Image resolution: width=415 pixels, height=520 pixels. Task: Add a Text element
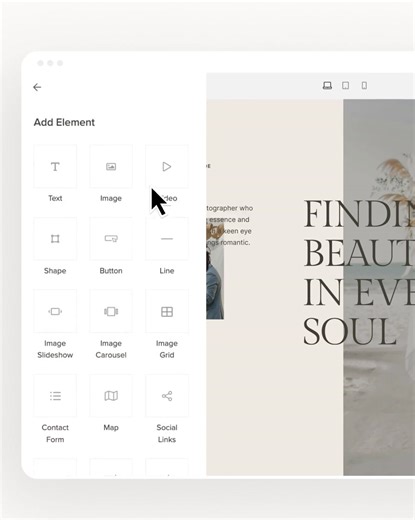55,166
